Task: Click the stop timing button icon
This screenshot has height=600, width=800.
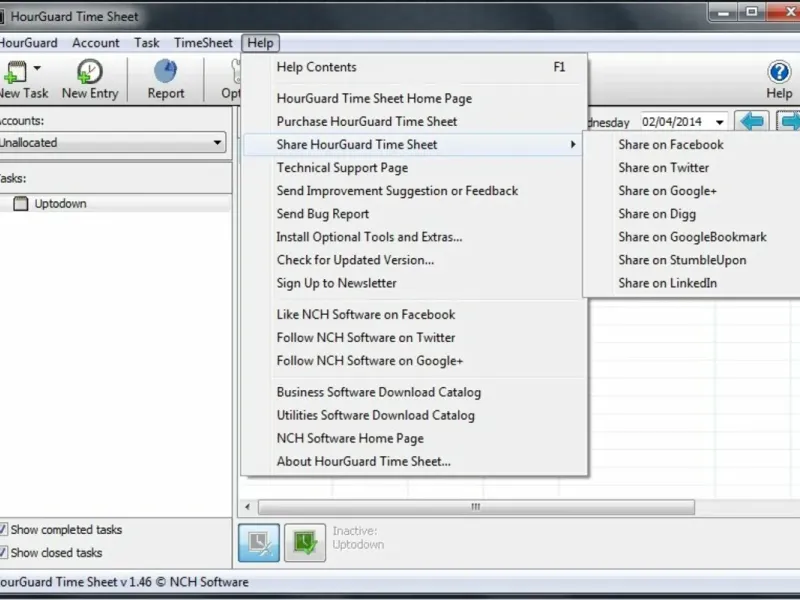Action: click(x=259, y=542)
